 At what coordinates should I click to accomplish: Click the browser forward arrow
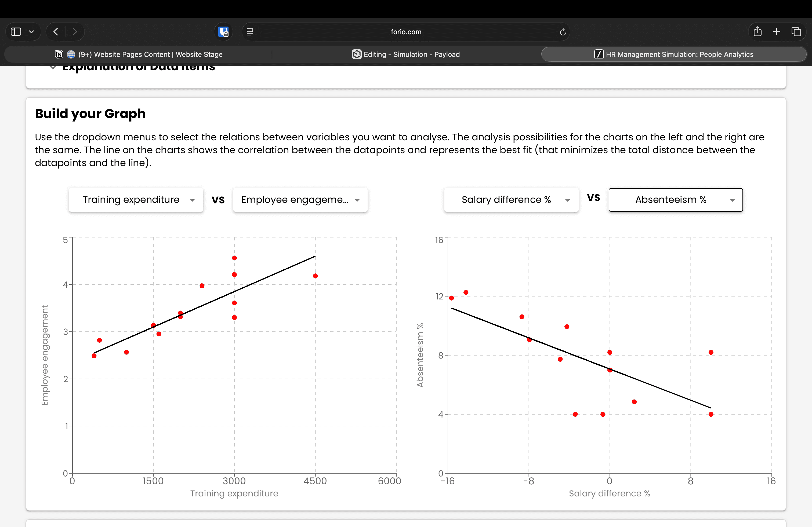(x=75, y=32)
